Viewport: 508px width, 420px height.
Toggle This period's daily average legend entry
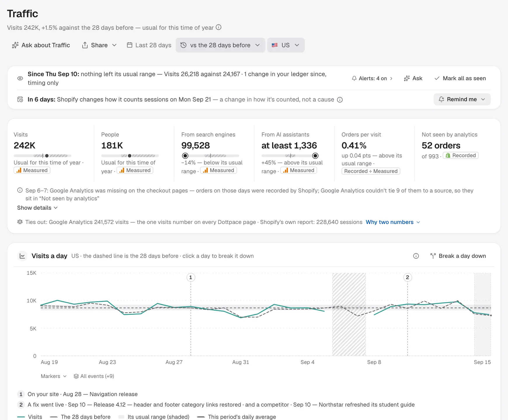(236, 417)
